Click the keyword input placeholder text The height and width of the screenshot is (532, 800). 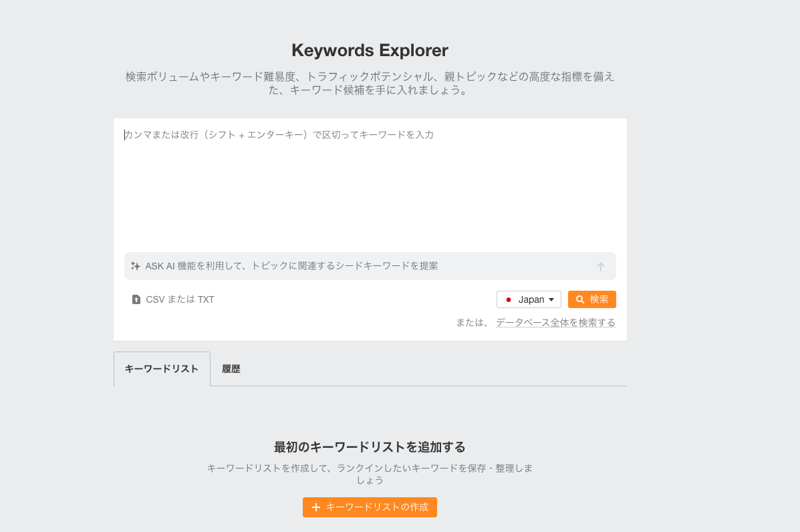coord(279,134)
